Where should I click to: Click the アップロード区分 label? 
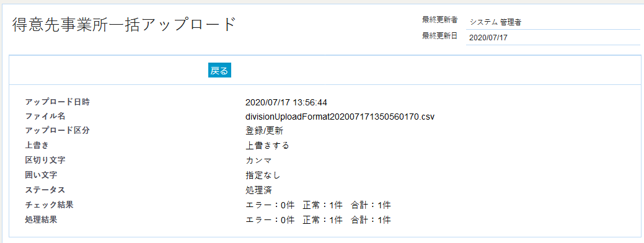[58, 131]
